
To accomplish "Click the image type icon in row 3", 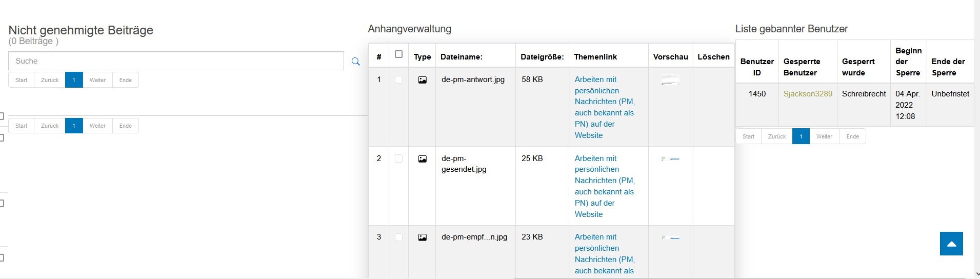I will pos(422,237).
